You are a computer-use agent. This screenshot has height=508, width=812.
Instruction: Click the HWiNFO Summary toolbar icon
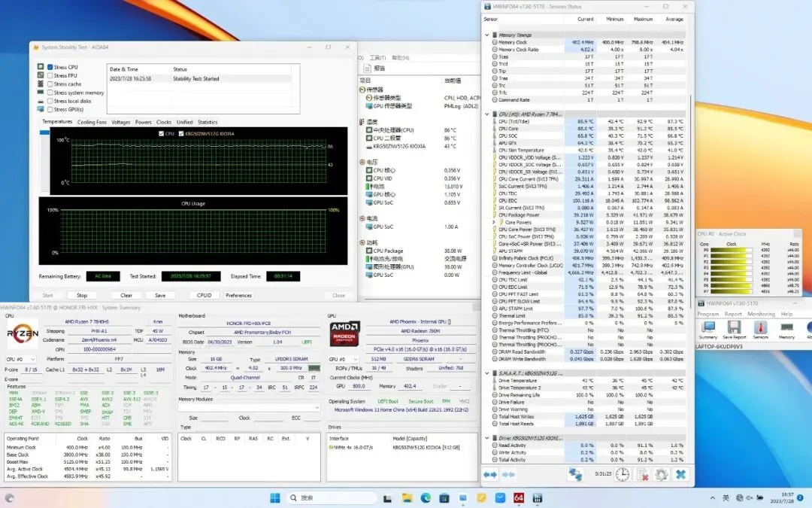708,330
